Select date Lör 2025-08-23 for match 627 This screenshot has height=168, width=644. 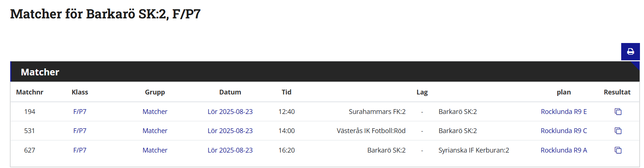[230, 150]
